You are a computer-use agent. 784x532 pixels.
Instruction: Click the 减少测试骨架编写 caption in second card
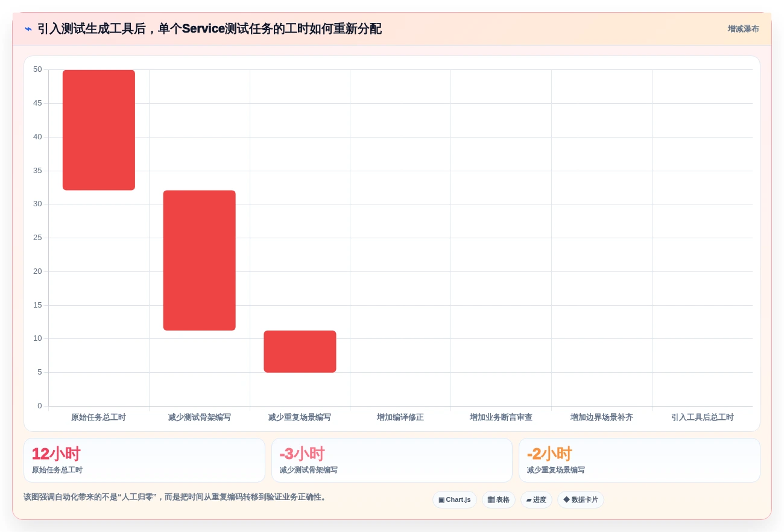[x=308, y=470]
